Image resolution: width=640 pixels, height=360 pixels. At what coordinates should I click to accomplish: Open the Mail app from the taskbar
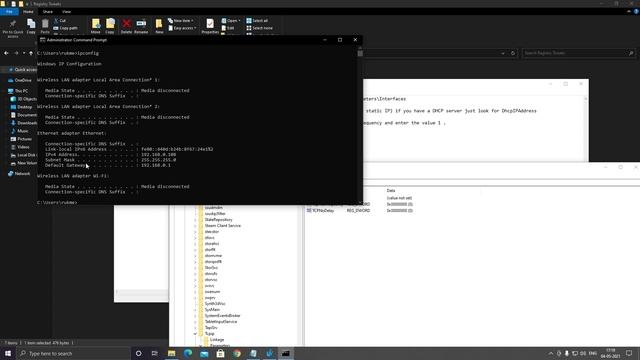(204, 353)
